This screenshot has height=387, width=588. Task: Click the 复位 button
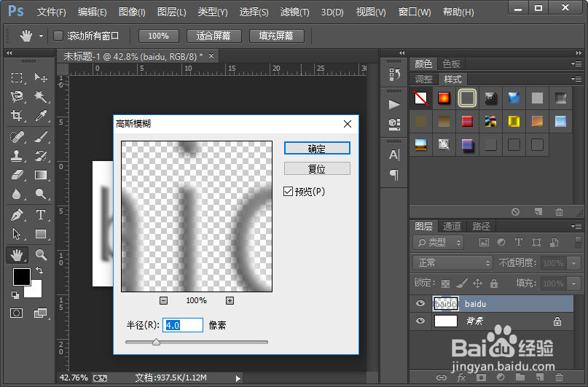point(317,169)
